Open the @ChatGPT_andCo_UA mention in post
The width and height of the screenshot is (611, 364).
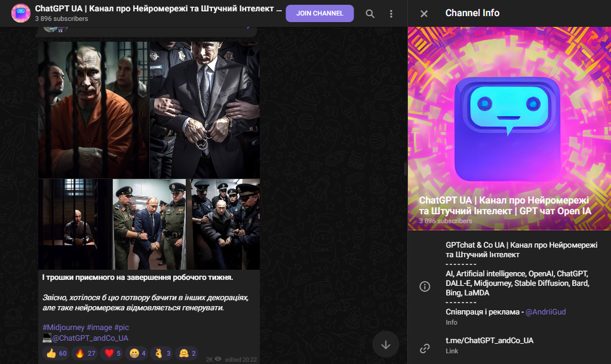pyautogui.click(x=90, y=338)
